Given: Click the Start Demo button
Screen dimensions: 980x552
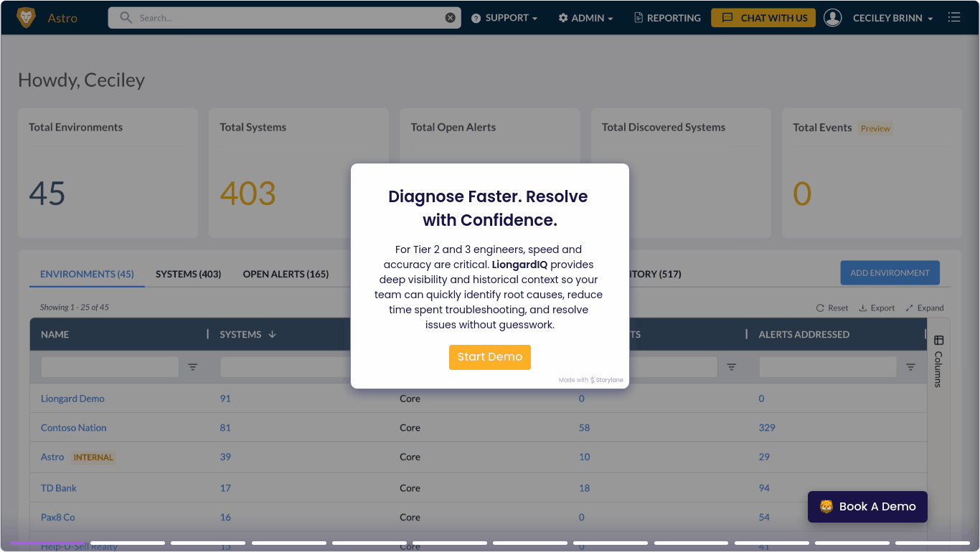Looking at the screenshot, I should 490,357.
